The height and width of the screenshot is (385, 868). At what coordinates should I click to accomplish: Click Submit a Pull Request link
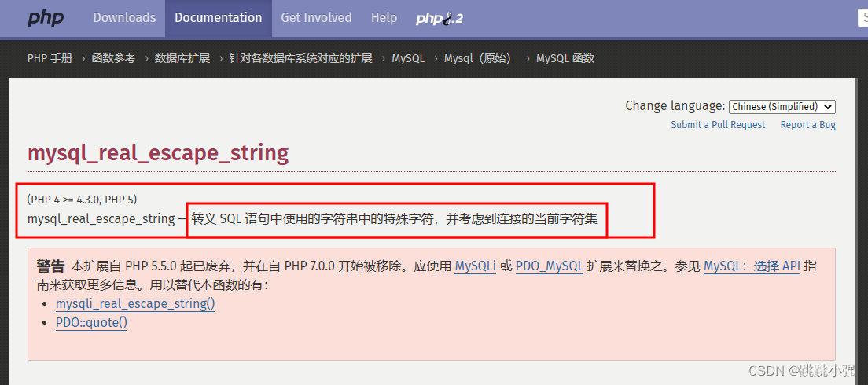[x=718, y=125]
